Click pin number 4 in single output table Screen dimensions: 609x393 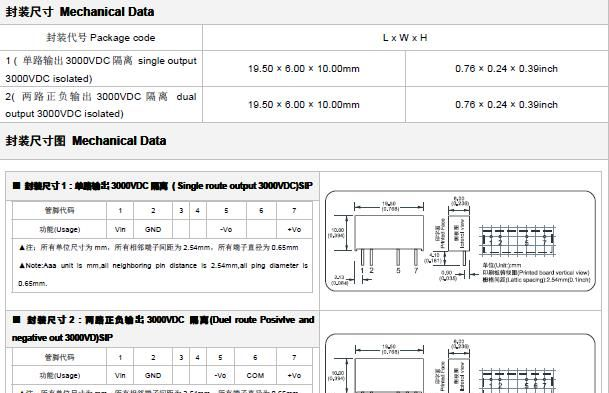pyautogui.click(x=198, y=210)
